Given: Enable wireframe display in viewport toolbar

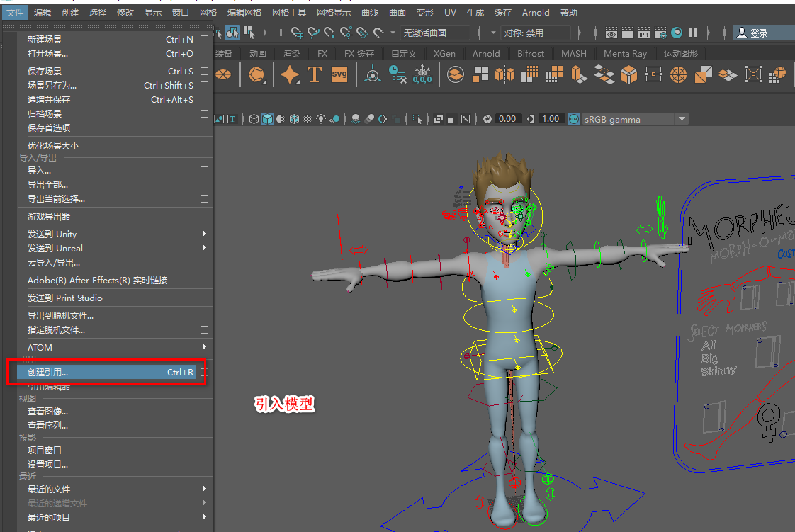Looking at the screenshot, I should pos(254,119).
